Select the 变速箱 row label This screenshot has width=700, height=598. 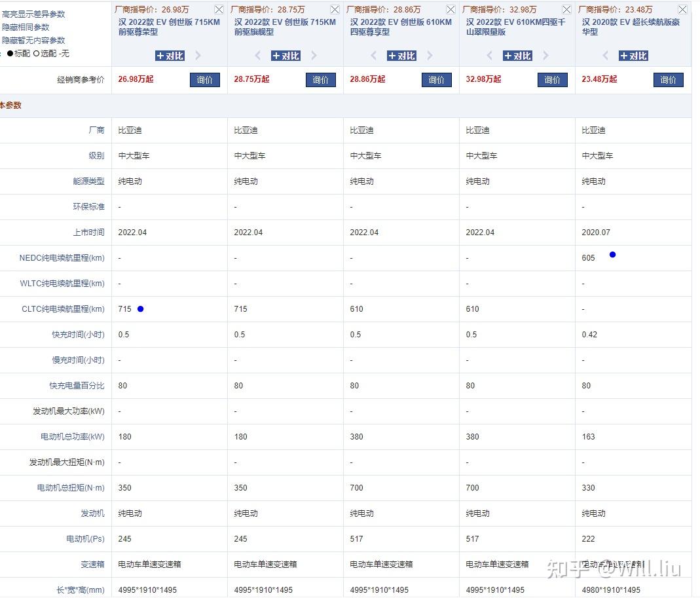[x=92, y=564]
